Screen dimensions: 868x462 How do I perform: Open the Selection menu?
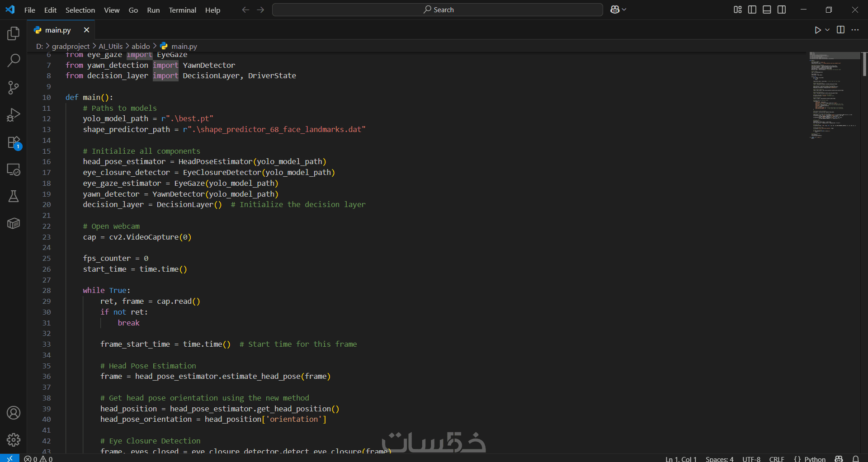click(80, 10)
